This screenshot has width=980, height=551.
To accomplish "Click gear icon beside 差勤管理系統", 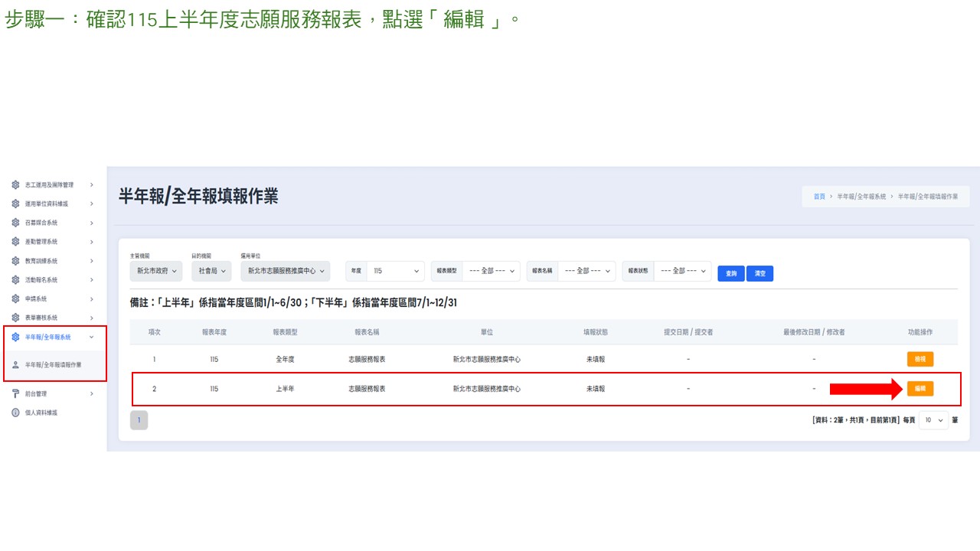I will [15, 242].
